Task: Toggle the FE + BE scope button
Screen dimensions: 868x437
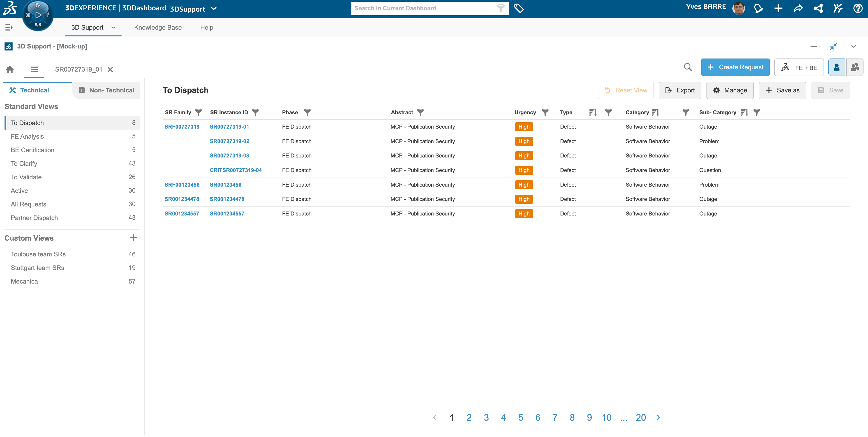Action: click(799, 67)
